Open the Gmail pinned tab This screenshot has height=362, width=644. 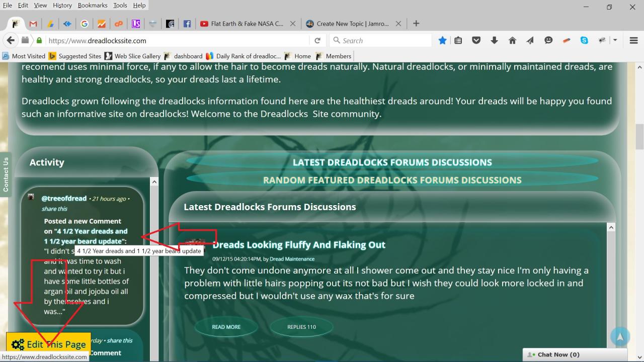tap(33, 24)
